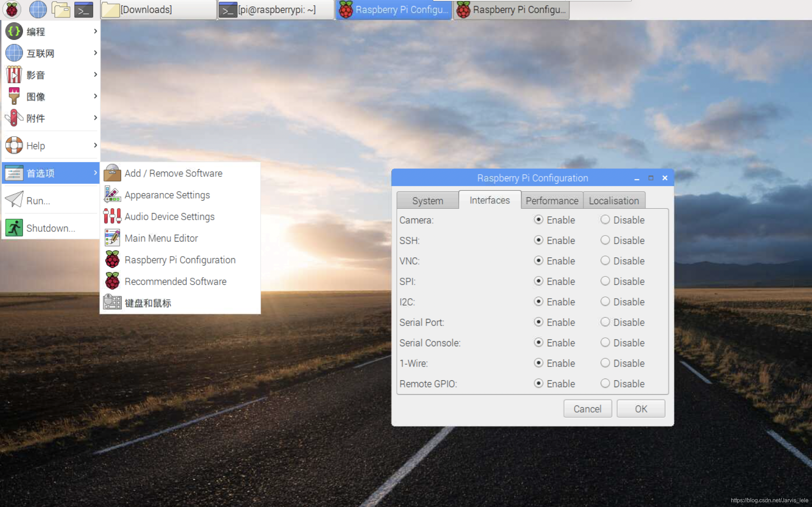Click the Cancel button
This screenshot has height=507, width=812.
coord(587,409)
